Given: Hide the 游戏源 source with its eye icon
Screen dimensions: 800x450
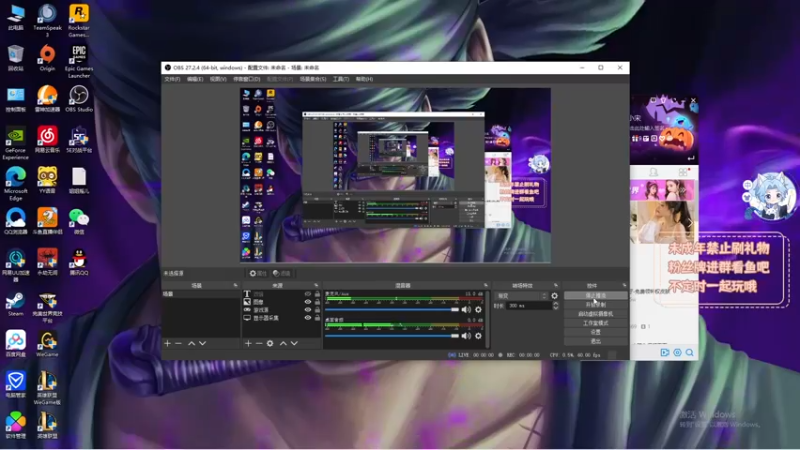Looking at the screenshot, I should (308, 310).
